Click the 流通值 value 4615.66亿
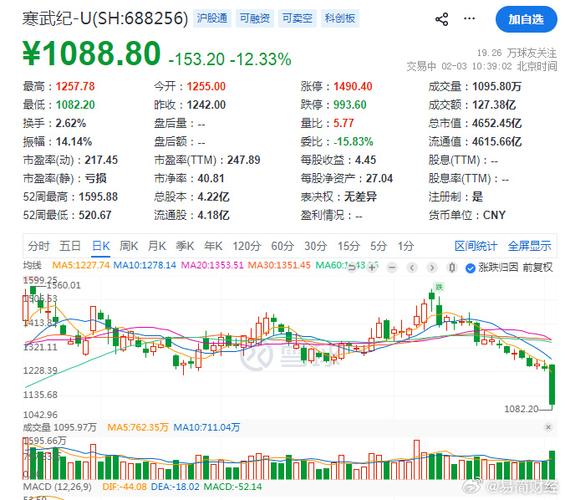 (x=497, y=142)
